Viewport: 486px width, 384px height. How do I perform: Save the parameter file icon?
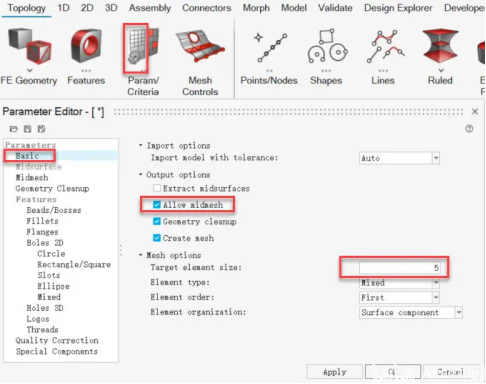pyautogui.click(x=27, y=129)
